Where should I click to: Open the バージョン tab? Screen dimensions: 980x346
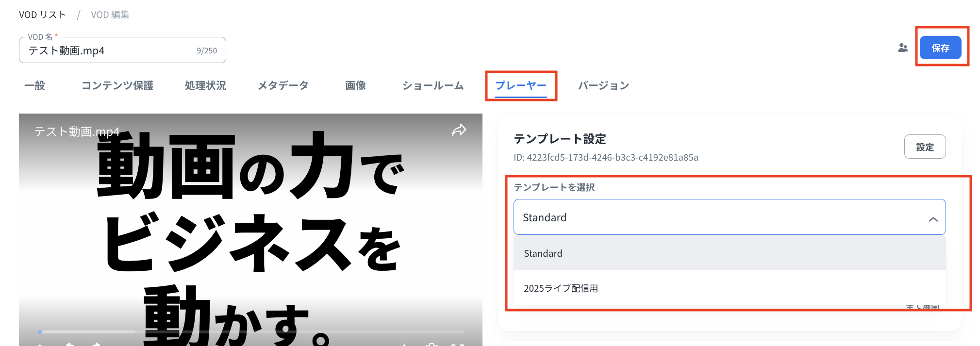(603, 86)
